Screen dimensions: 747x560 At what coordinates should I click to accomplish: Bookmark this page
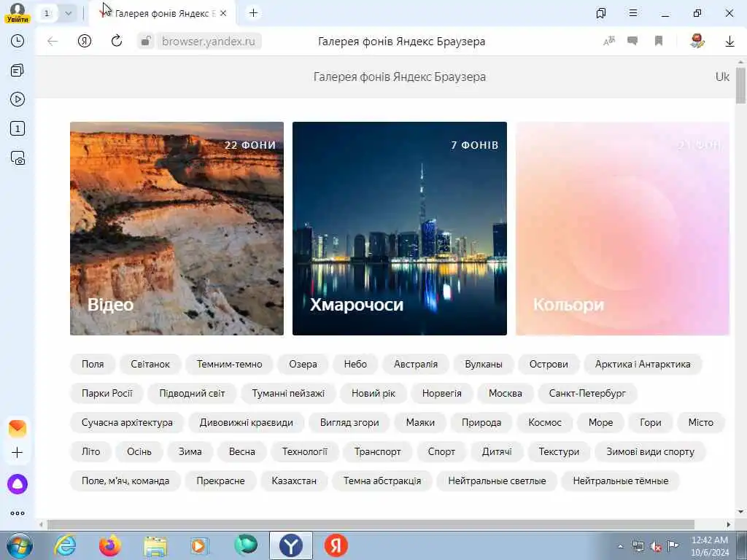point(659,41)
